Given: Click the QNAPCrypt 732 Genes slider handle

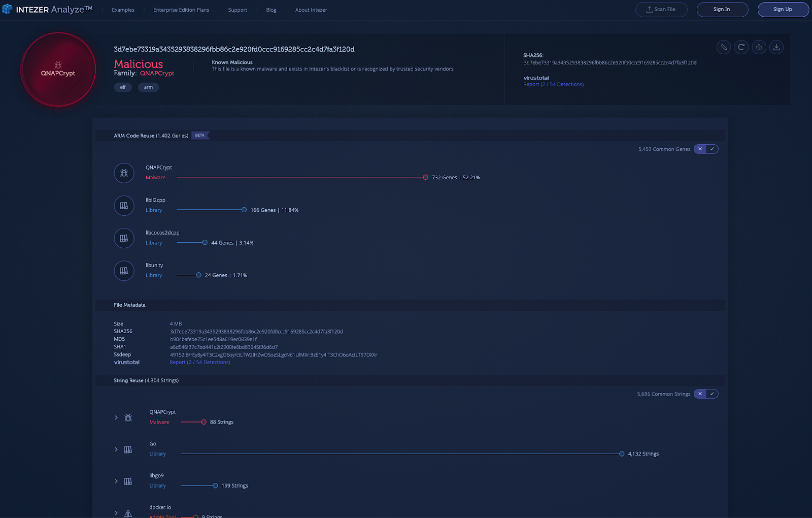Looking at the screenshot, I should click(425, 177).
